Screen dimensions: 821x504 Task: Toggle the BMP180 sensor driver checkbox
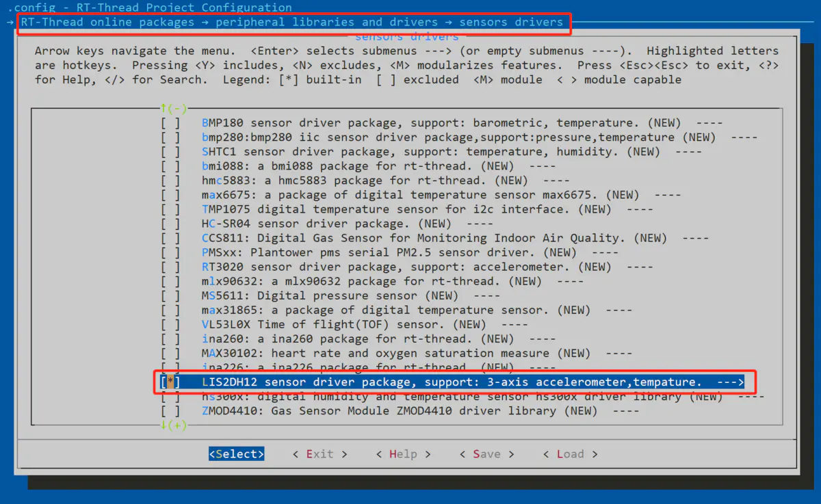[x=170, y=123]
